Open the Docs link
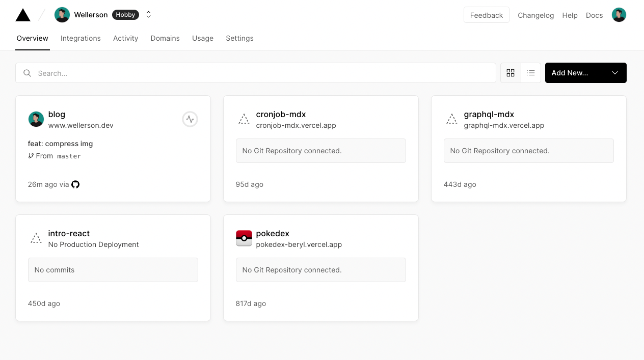Screen dimensions: 644x360 tap(594, 15)
